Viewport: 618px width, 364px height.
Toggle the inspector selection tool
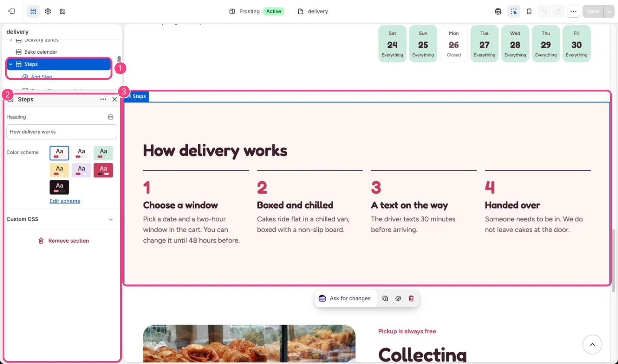(x=514, y=11)
